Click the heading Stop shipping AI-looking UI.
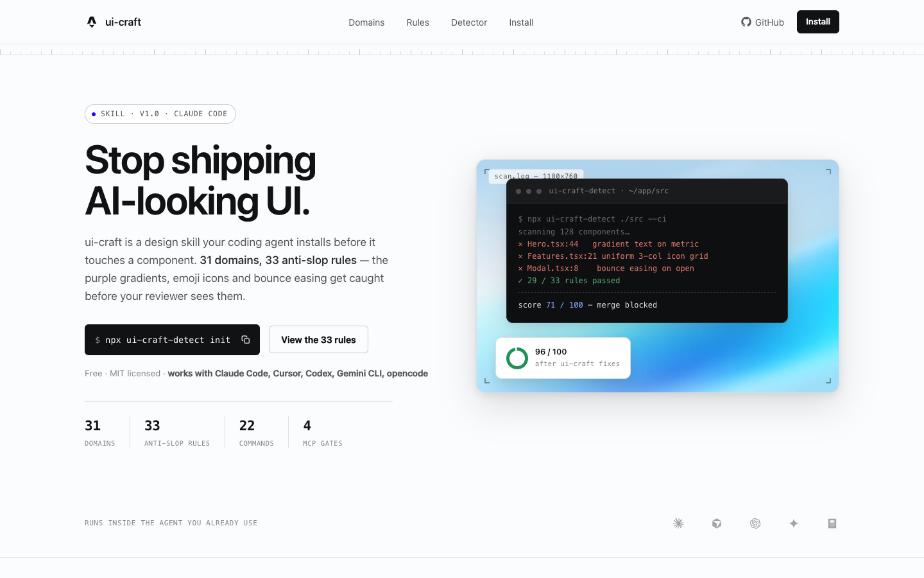This screenshot has width=924, height=578. pos(200,180)
